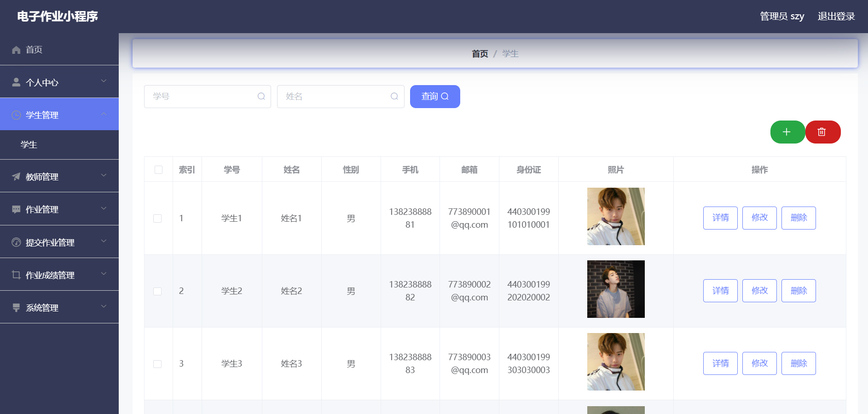Click the 管理员 szy user label
The height and width of the screenshot is (414, 868).
pyautogui.click(x=782, y=16)
